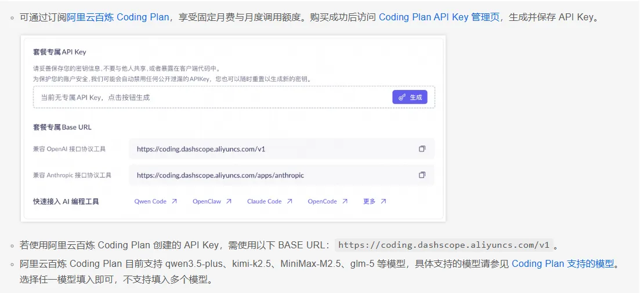
Task: Click the 兼容 OpenAI 接口协议工具 label
Action: (69, 149)
